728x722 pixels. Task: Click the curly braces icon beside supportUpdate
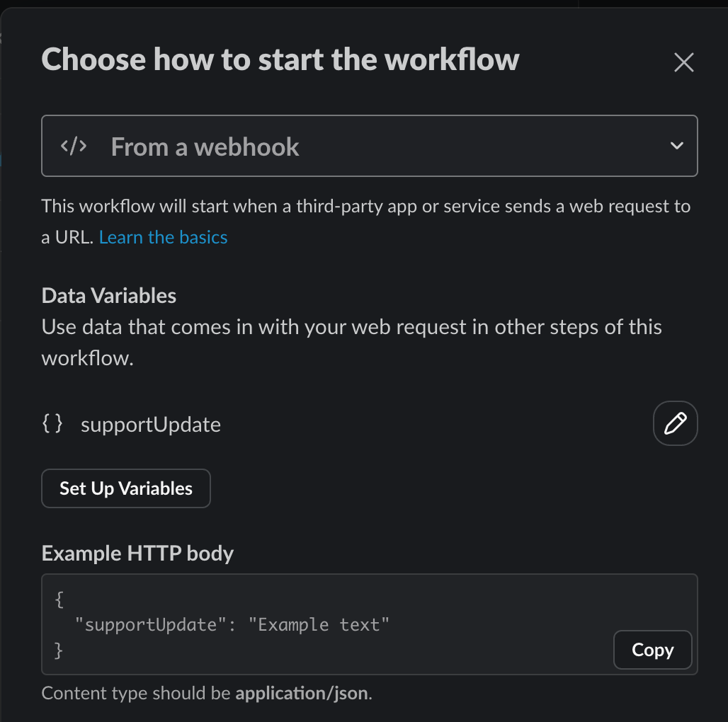tap(52, 423)
